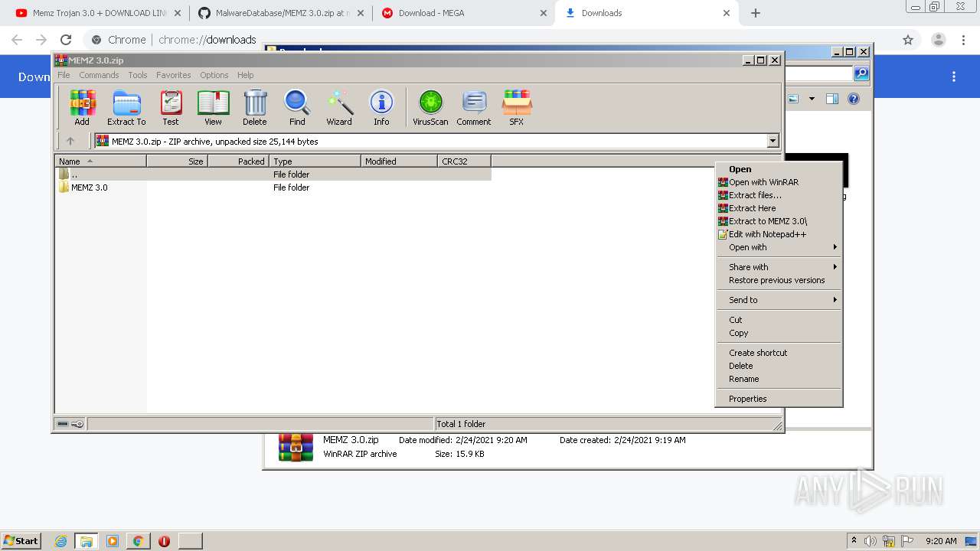
Task: Choose Extract files... in context menu
Action: (x=779, y=195)
